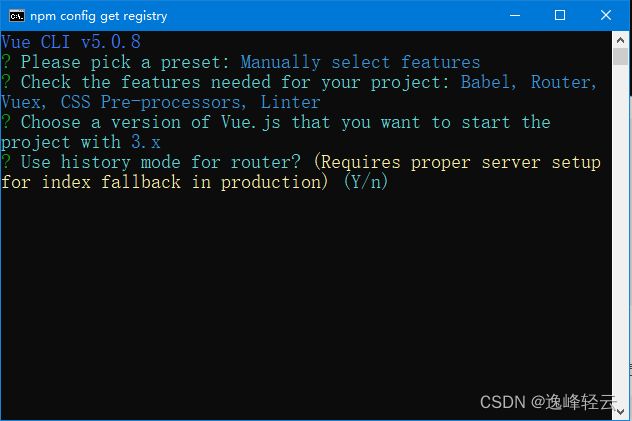Viewport: 632px width, 421px height.
Task: Maximize the command prompt window
Action: [x=560, y=15]
